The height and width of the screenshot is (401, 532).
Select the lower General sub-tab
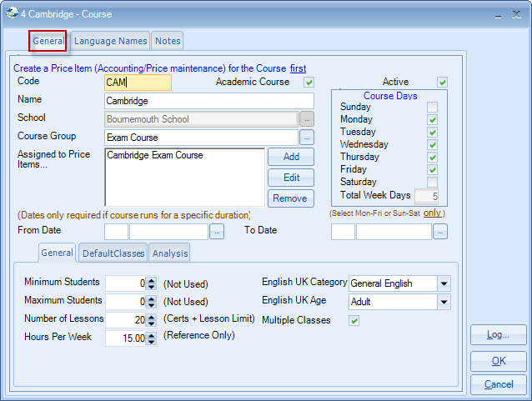(x=57, y=253)
